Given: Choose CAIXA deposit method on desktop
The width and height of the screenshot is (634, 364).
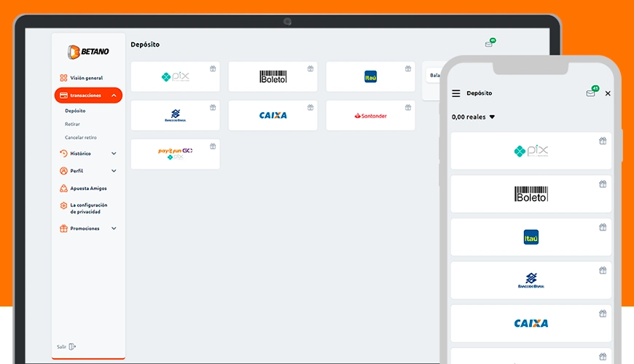Looking at the screenshot, I should coord(273,116).
